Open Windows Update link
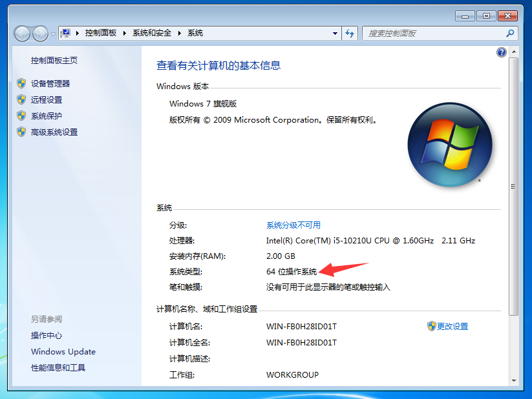This screenshot has width=532, height=399. click(x=63, y=351)
